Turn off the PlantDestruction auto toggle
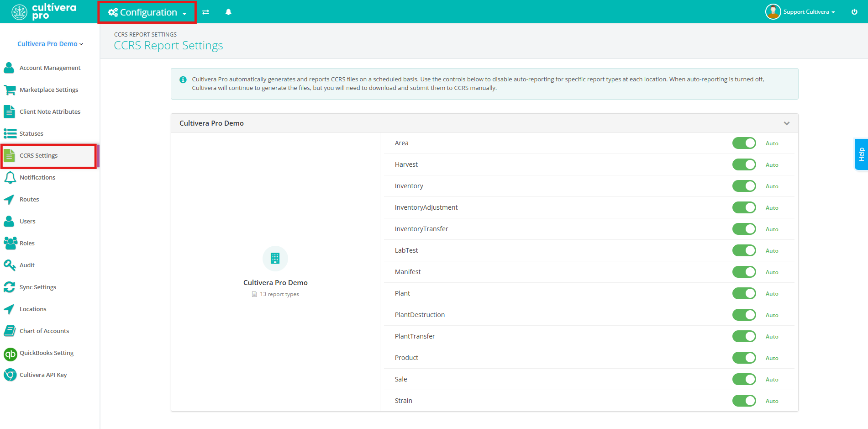Image resolution: width=868 pixels, height=429 pixels. [744, 315]
